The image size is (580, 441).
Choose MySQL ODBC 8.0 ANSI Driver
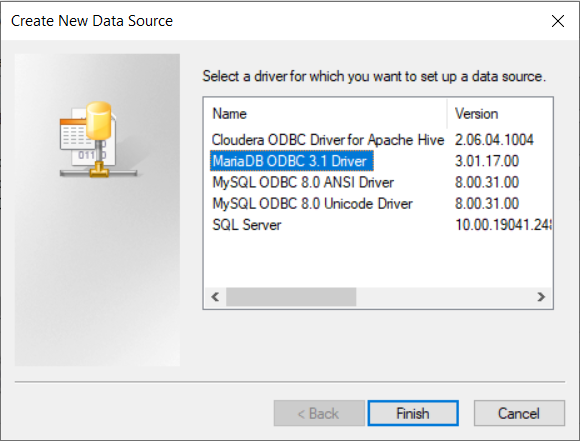pyautogui.click(x=303, y=182)
